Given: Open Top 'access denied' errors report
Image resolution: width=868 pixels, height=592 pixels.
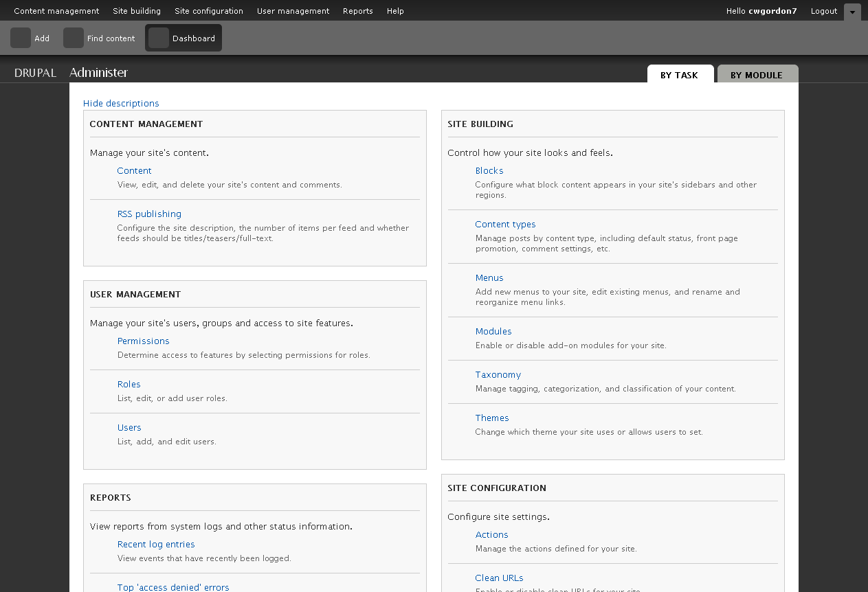Looking at the screenshot, I should click(173, 587).
